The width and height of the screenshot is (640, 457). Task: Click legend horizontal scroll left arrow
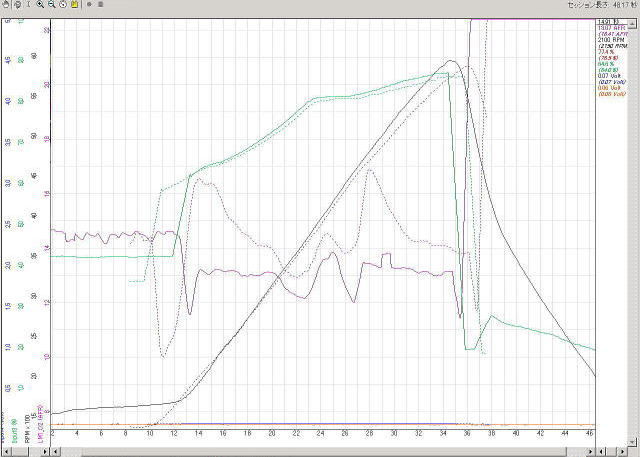click(602, 452)
